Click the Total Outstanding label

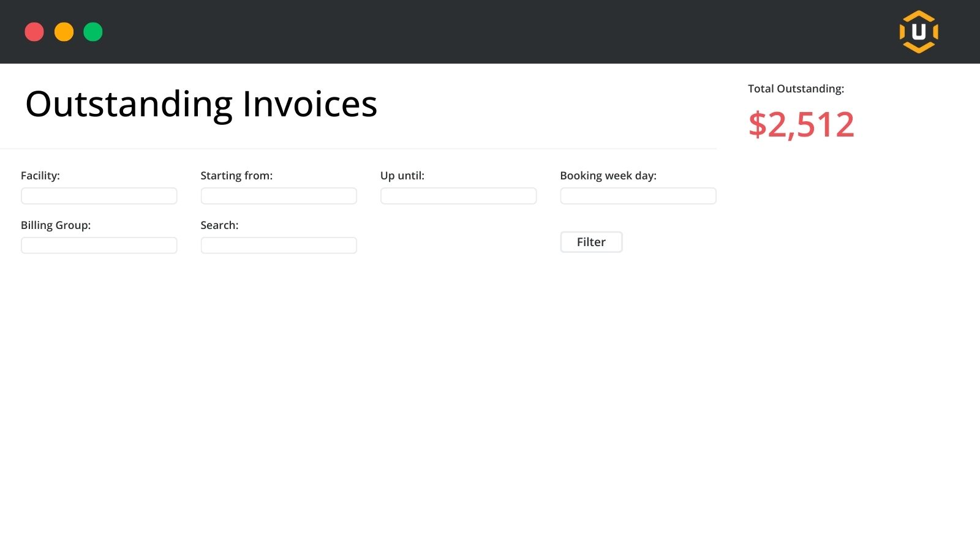point(796,89)
